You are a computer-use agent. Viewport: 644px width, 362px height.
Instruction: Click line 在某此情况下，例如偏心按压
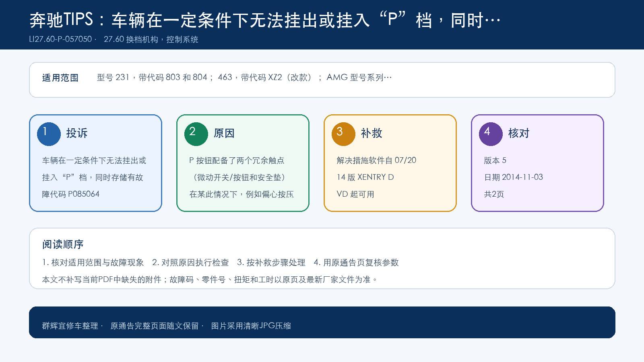(x=242, y=194)
